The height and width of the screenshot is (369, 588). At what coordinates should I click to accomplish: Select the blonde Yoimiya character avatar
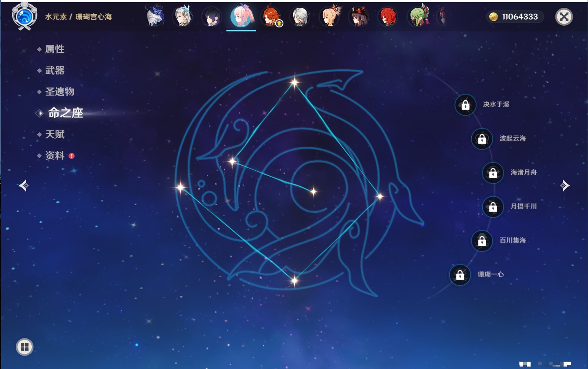coord(329,17)
